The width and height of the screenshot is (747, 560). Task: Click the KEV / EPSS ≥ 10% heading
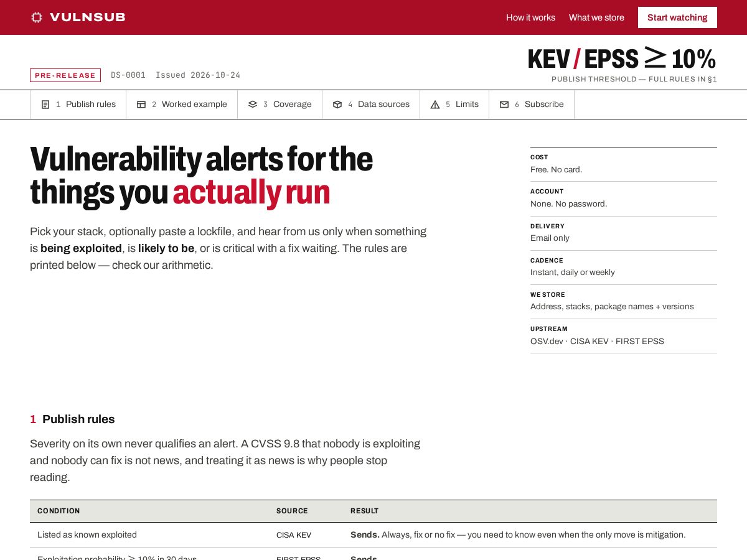622,58
